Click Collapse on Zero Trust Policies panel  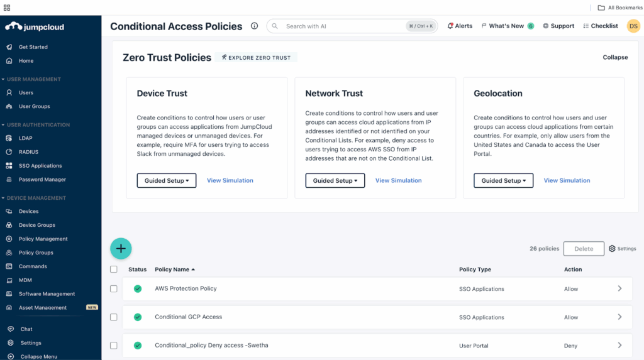click(615, 57)
